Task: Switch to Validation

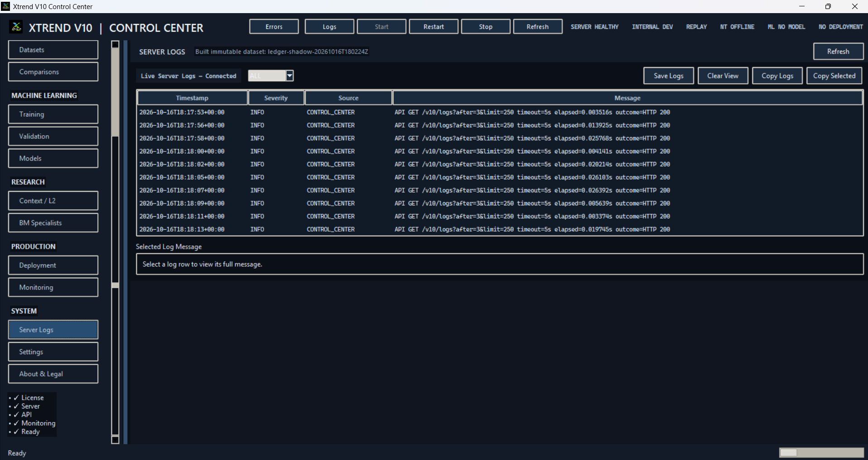Action: tap(53, 136)
